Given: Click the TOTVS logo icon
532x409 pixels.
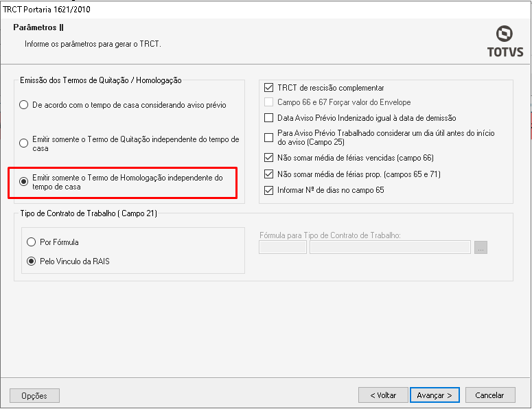Looking at the screenshot, I should pyautogui.click(x=504, y=34).
